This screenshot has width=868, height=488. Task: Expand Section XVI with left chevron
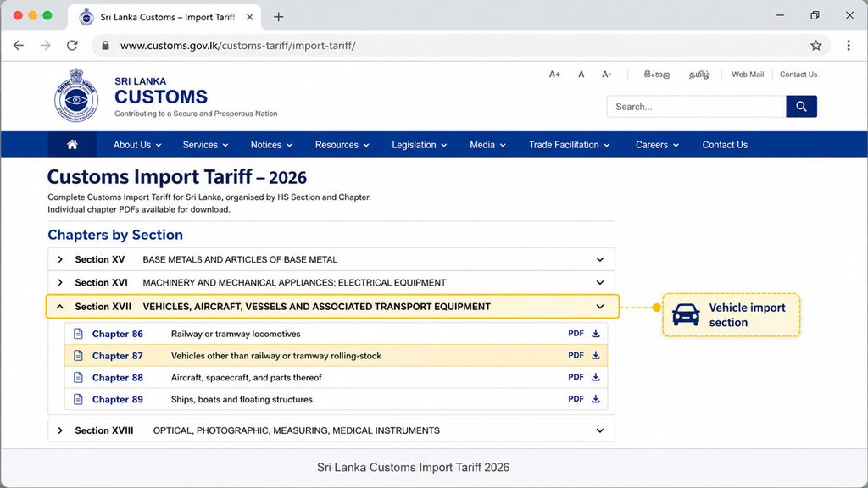[x=60, y=282]
